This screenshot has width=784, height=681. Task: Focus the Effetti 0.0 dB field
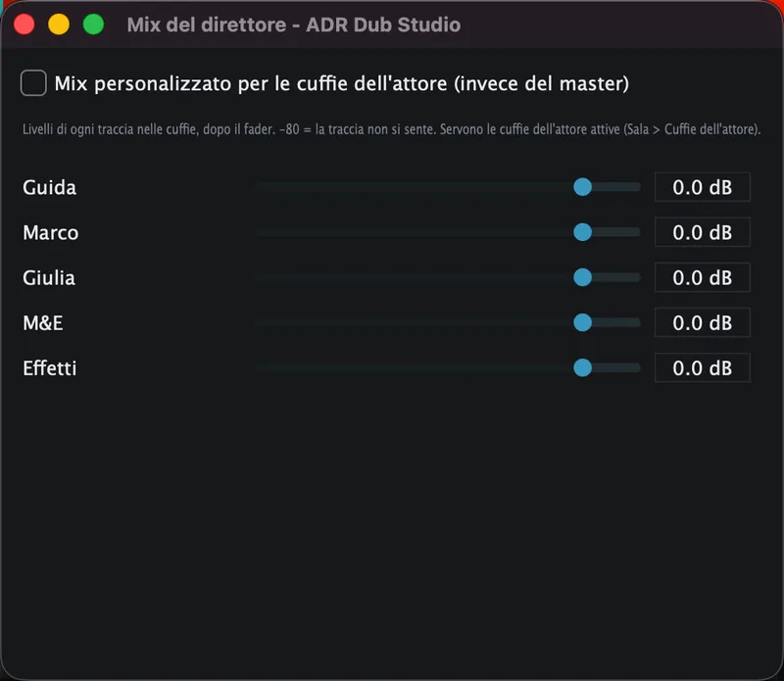(x=702, y=368)
